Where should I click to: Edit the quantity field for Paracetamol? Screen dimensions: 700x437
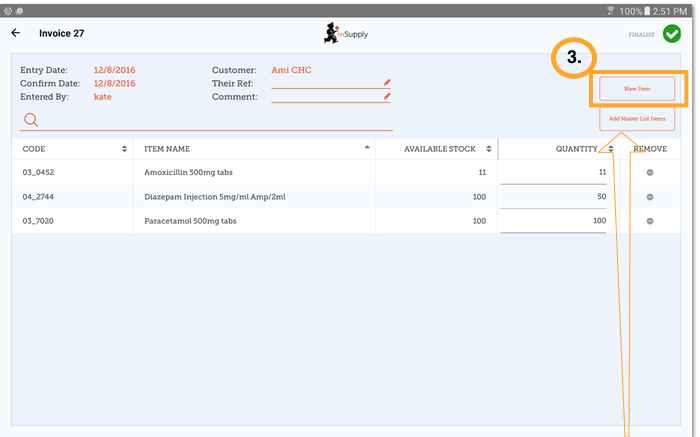click(x=554, y=221)
